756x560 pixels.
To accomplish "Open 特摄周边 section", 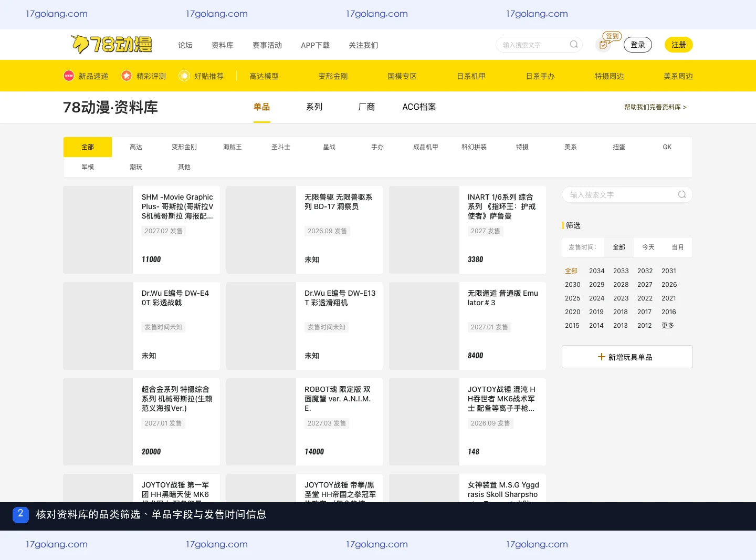I will pyautogui.click(x=609, y=76).
